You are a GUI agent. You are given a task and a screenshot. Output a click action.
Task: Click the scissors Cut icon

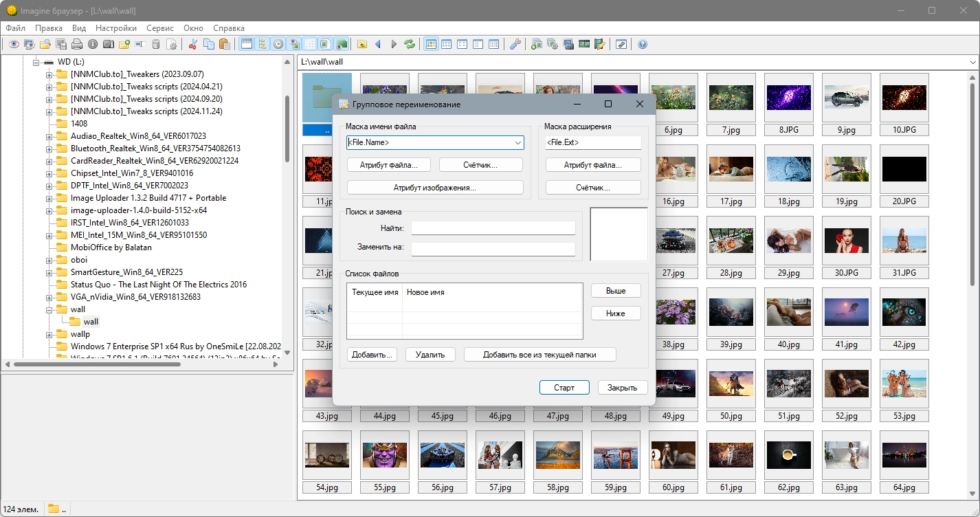(193, 44)
